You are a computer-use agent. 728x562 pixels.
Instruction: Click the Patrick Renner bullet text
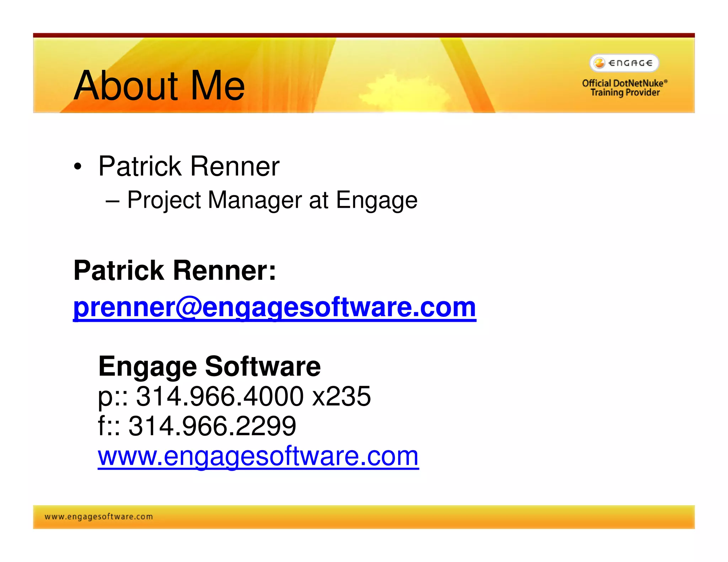point(189,166)
